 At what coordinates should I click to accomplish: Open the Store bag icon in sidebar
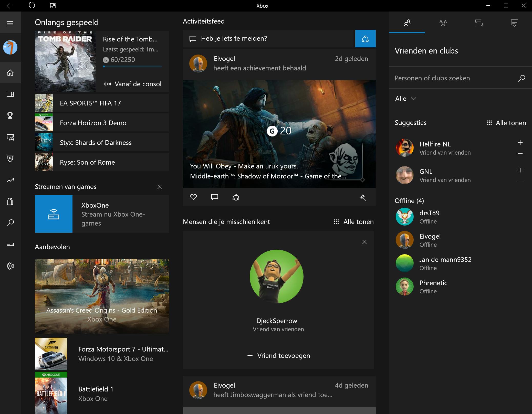(10, 201)
